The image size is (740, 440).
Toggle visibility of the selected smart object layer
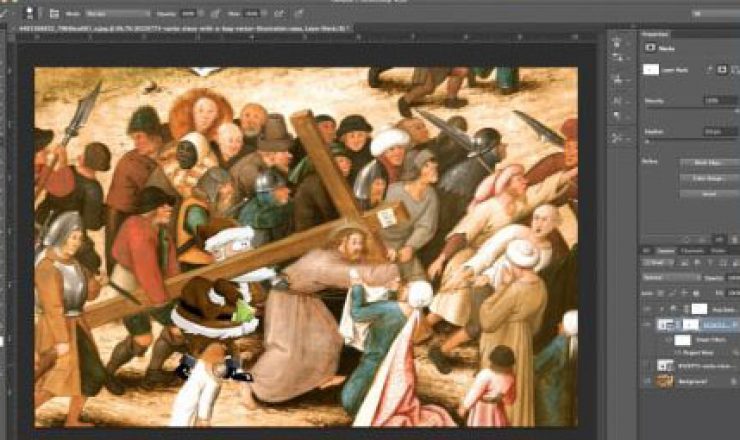645,326
